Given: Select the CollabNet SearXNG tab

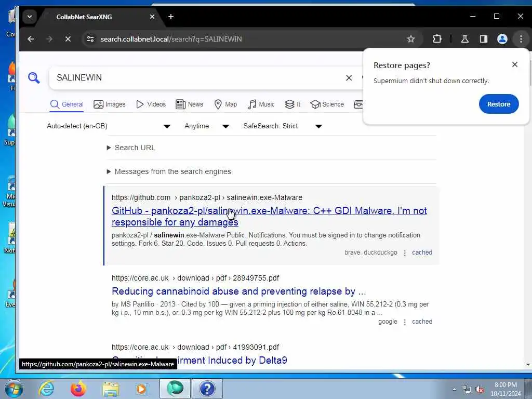Looking at the screenshot, I should [x=98, y=17].
